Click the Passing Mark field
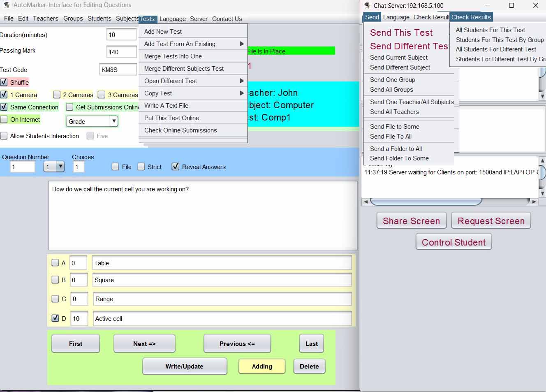 [x=121, y=52]
